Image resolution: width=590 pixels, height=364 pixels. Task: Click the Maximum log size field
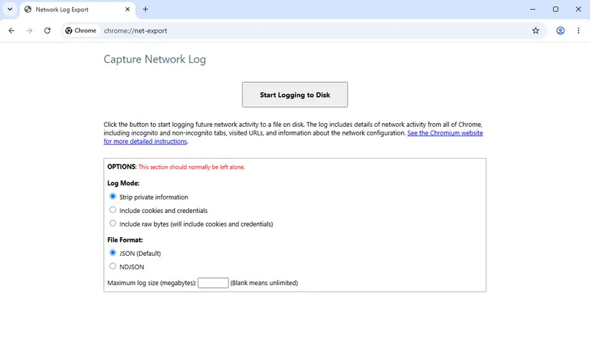213,283
